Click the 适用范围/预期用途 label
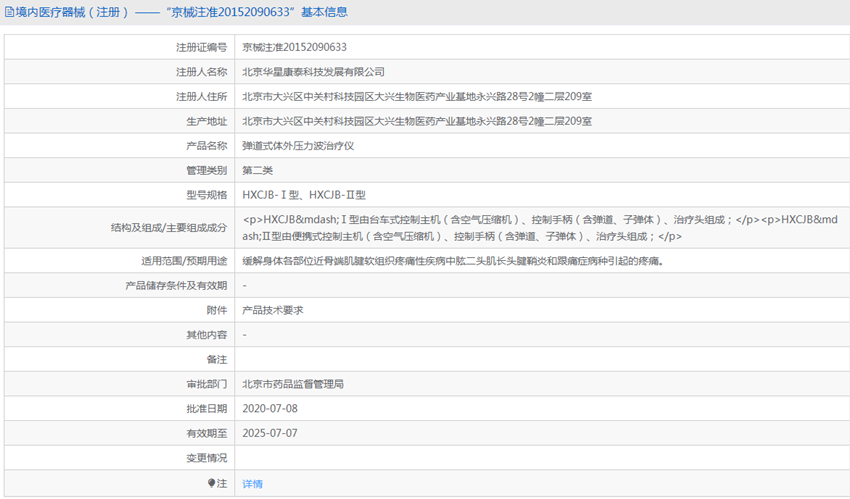The height and width of the screenshot is (499, 850). pos(184,261)
